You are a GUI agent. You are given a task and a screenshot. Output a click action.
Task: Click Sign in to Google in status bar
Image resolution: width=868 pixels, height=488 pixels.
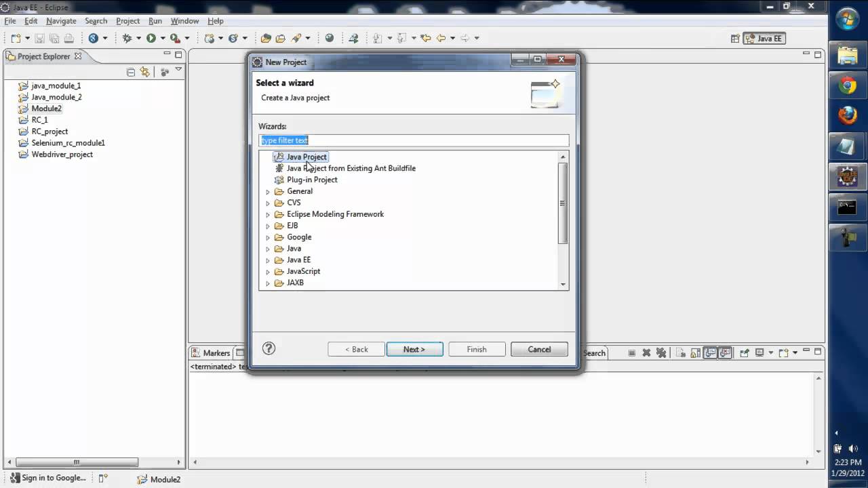[47, 478]
